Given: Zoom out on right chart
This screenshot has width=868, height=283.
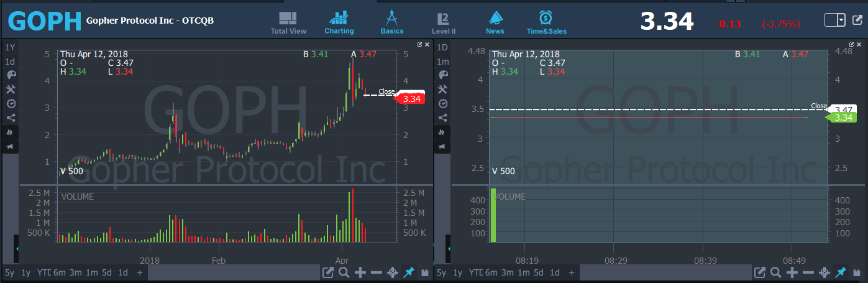Looking at the screenshot, I should pos(808,272).
